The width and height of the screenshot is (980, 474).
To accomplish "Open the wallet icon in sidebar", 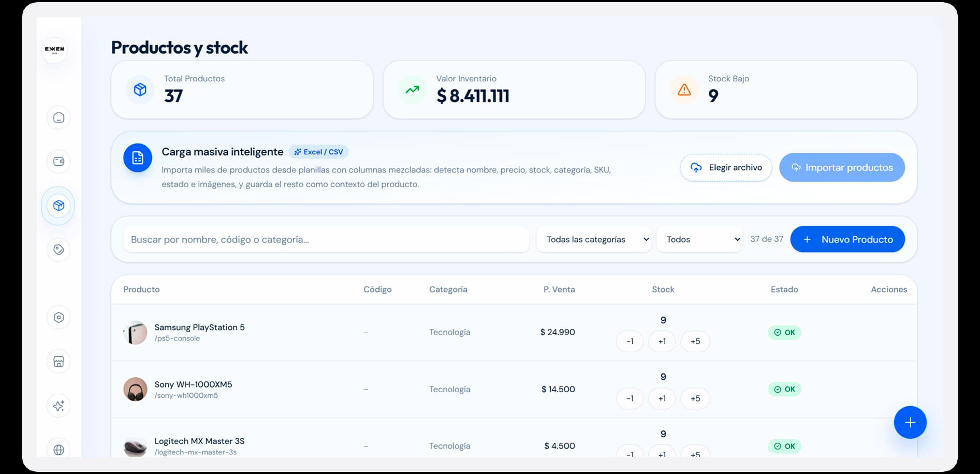I will [58, 162].
